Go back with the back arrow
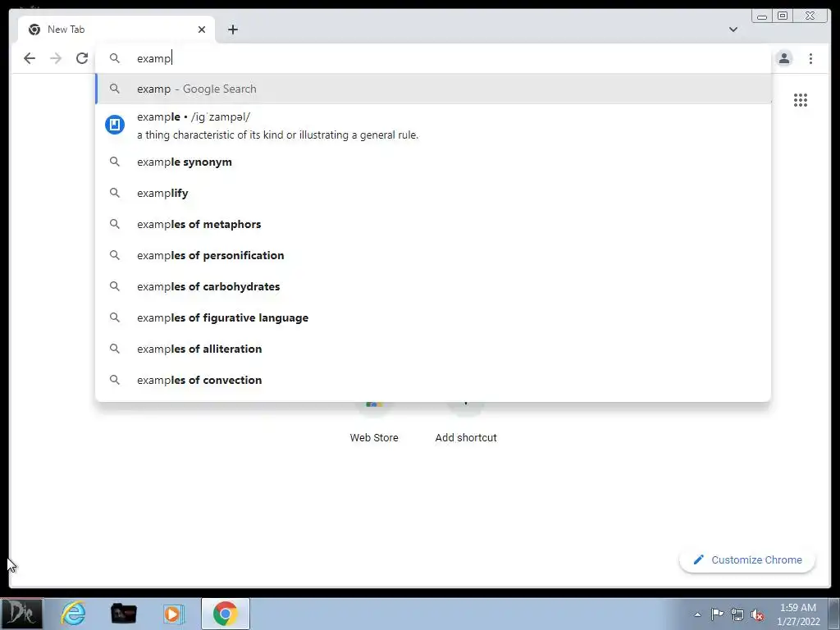The height and width of the screenshot is (630, 840). 30,58
